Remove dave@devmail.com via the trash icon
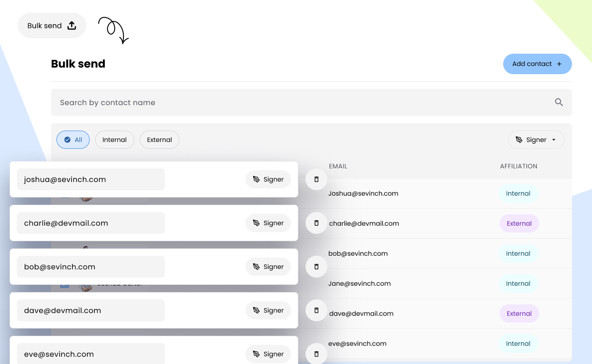This screenshot has height=364, width=592. [316, 310]
